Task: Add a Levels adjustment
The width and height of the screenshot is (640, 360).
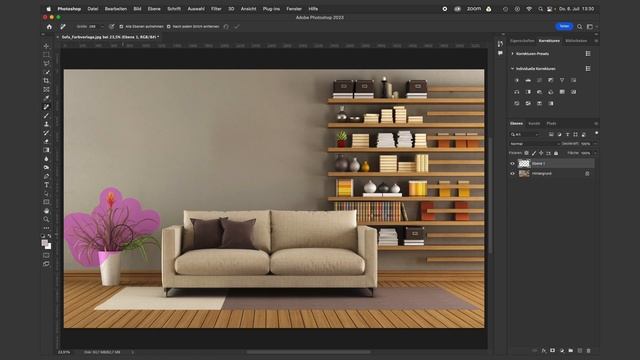Action: 528,80
